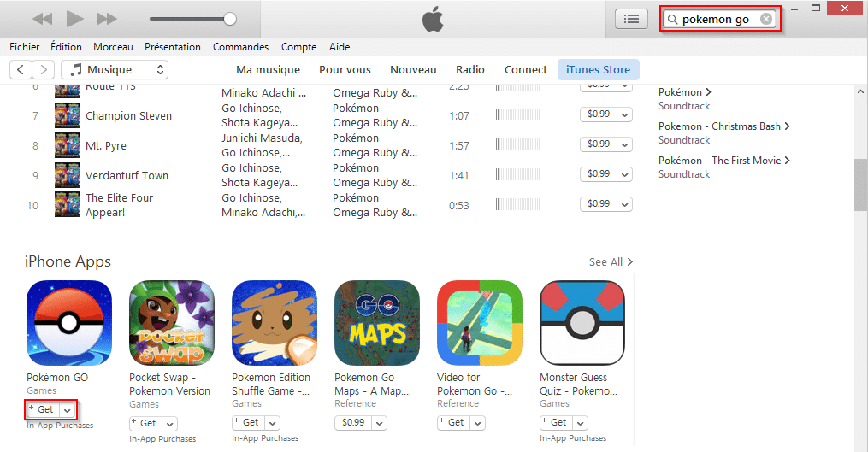
Task: Expand price options for Champion Steven track
Action: tap(625, 114)
